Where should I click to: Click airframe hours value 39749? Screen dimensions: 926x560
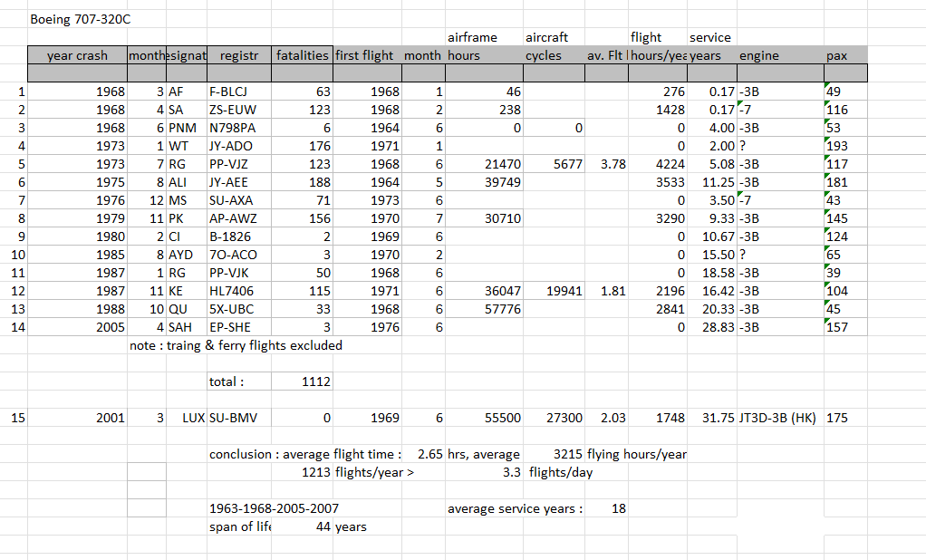[x=484, y=182]
